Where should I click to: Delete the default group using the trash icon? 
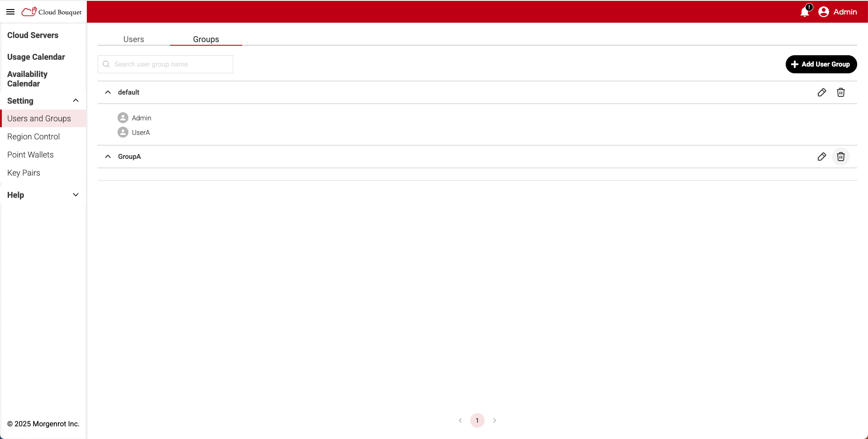point(841,92)
